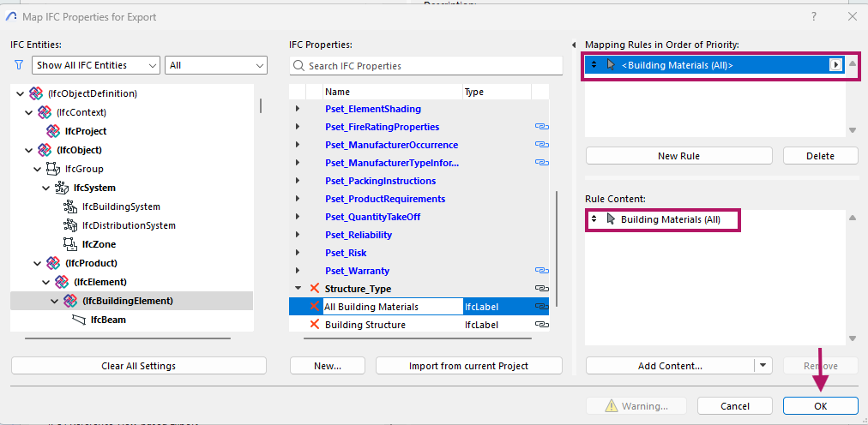868x425 pixels.
Task: Select the IfcBeam tree item
Action: pyautogui.click(x=110, y=320)
